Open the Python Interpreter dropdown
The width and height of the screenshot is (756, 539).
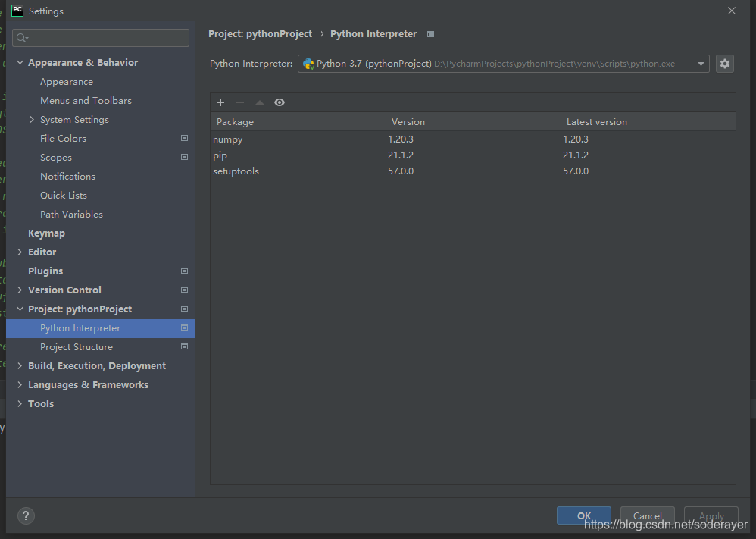503,64
